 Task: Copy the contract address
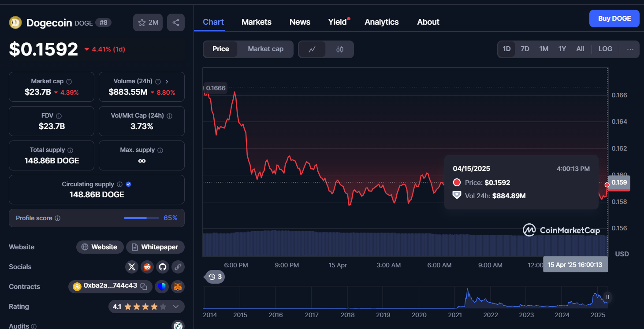tap(144, 287)
